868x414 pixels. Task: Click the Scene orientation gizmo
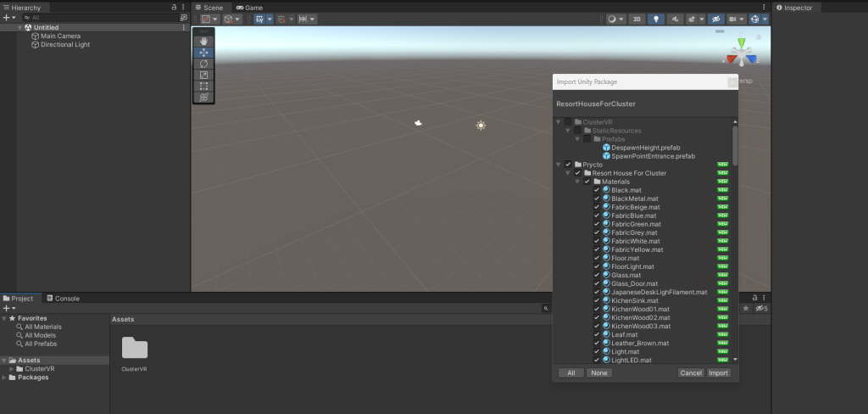tap(741, 53)
